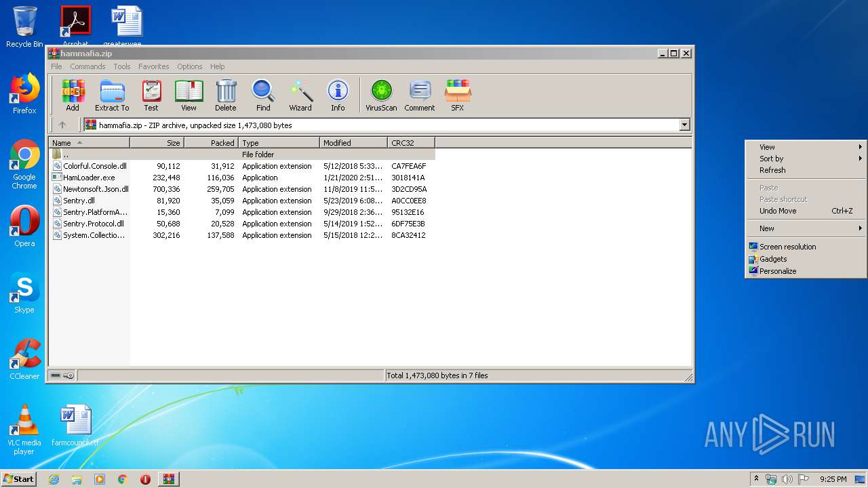Sort by the Size column header
The width and height of the screenshot is (868, 488).
pyautogui.click(x=157, y=143)
